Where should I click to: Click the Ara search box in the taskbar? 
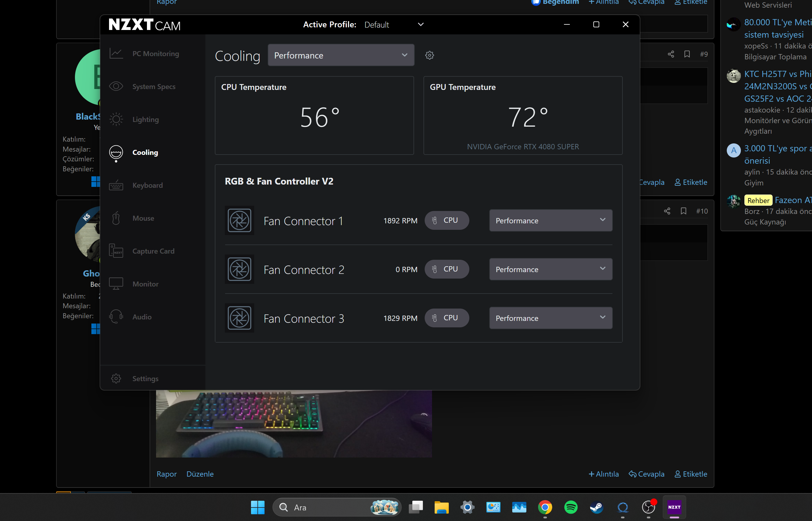pos(336,507)
